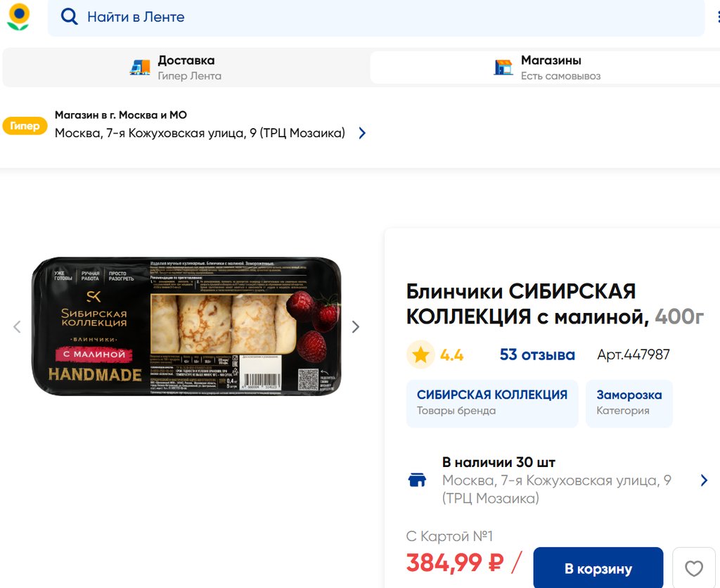Image resolution: width=720 pixels, height=588 pixels.
Task: Click the yellow Гипер badge
Action: pos(25,126)
